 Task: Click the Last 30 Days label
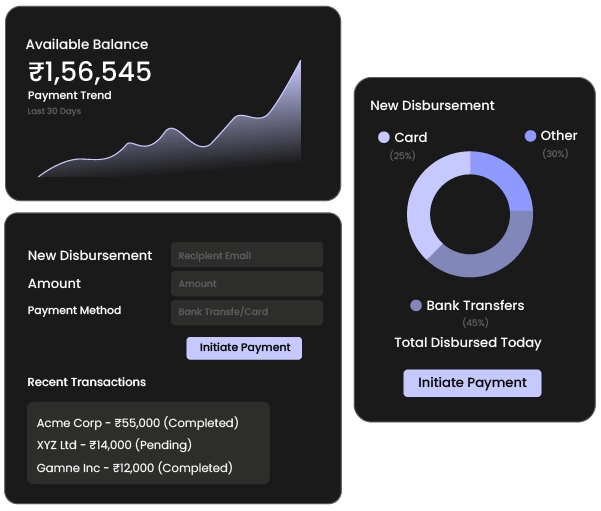pos(54,111)
